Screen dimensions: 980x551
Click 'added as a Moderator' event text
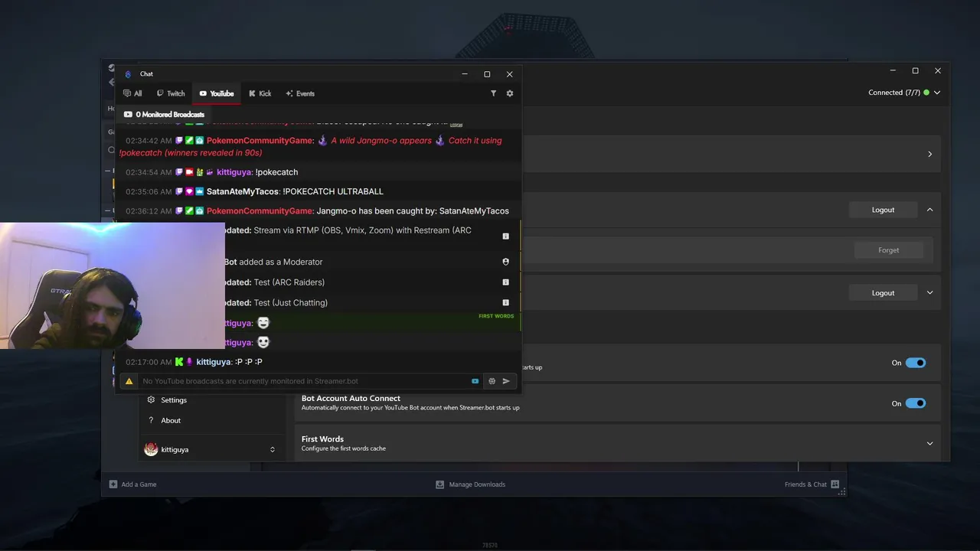281,262
